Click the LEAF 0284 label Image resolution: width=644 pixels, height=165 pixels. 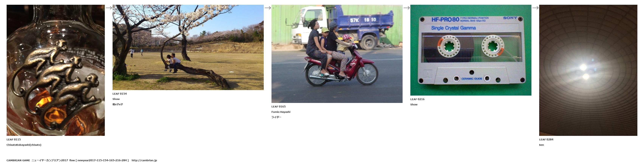tap(546, 139)
